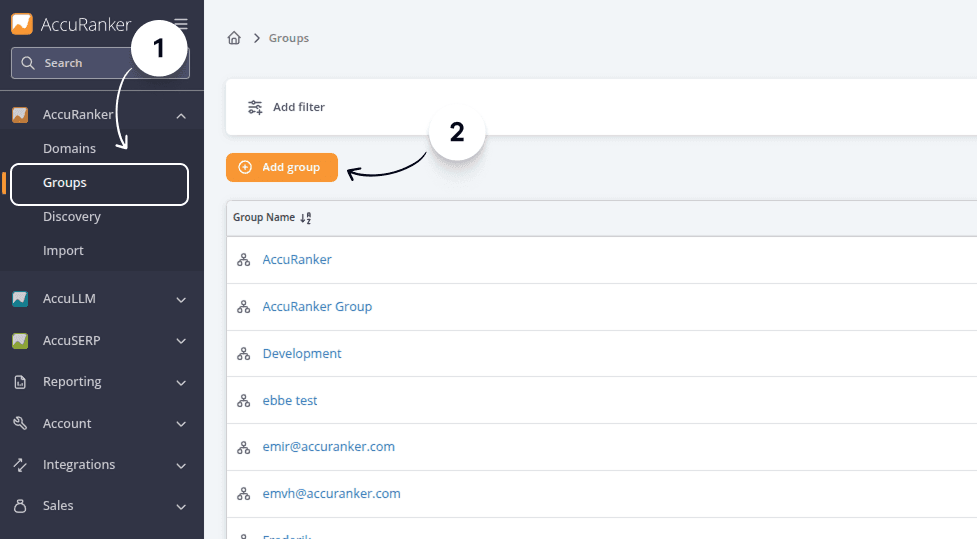Toggle the hamburger menu icon

point(181,24)
